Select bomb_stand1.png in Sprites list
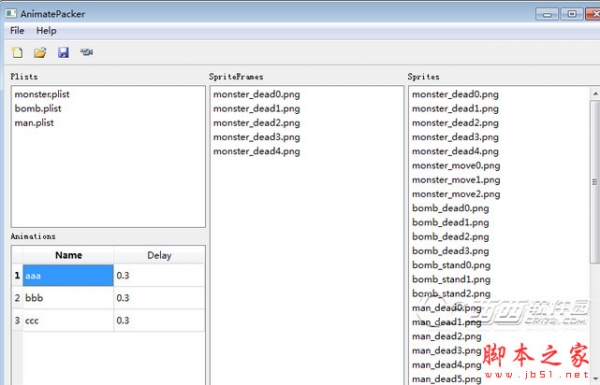The width and height of the screenshot is (600, 385). 451,279
